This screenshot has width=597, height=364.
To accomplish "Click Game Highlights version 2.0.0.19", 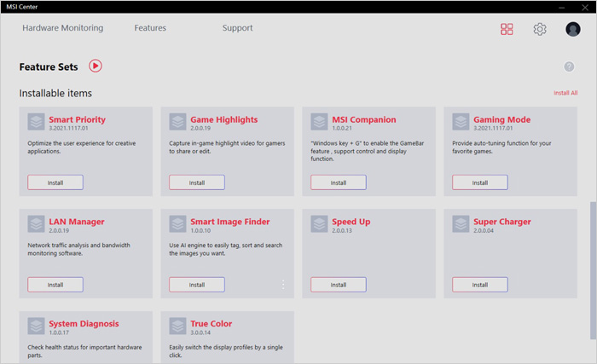I will 200,129.
